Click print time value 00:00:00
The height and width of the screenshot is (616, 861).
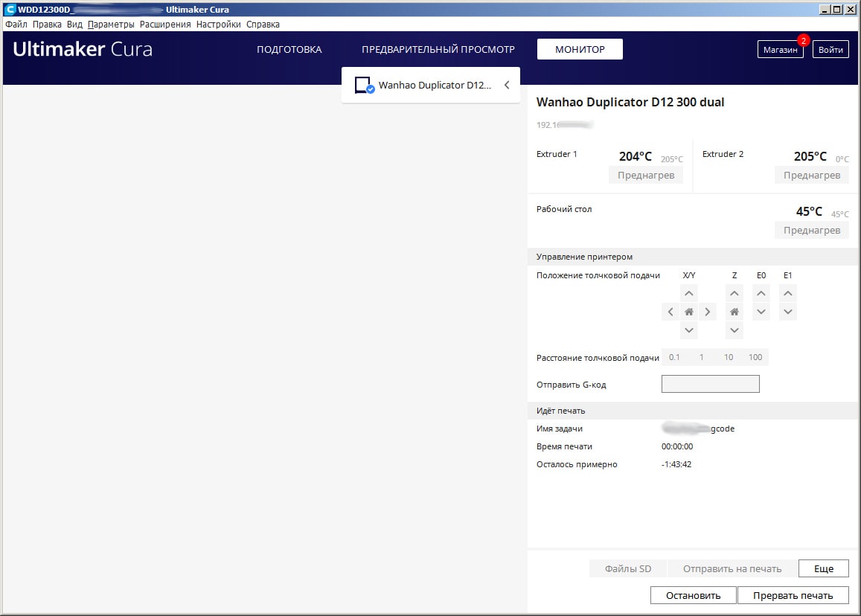[x=677, y=446]
